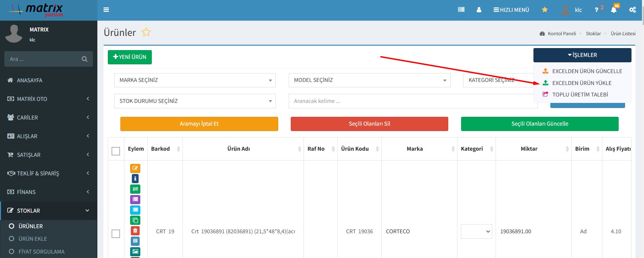644x258 pixels.
Task: Click the settings gears icon in header
Action: coord(632,10)
